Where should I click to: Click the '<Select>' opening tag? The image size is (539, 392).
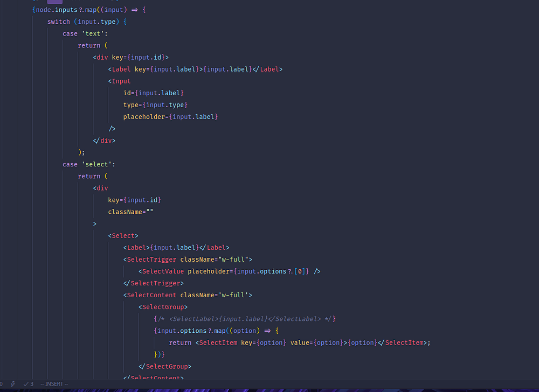(123, 236)
